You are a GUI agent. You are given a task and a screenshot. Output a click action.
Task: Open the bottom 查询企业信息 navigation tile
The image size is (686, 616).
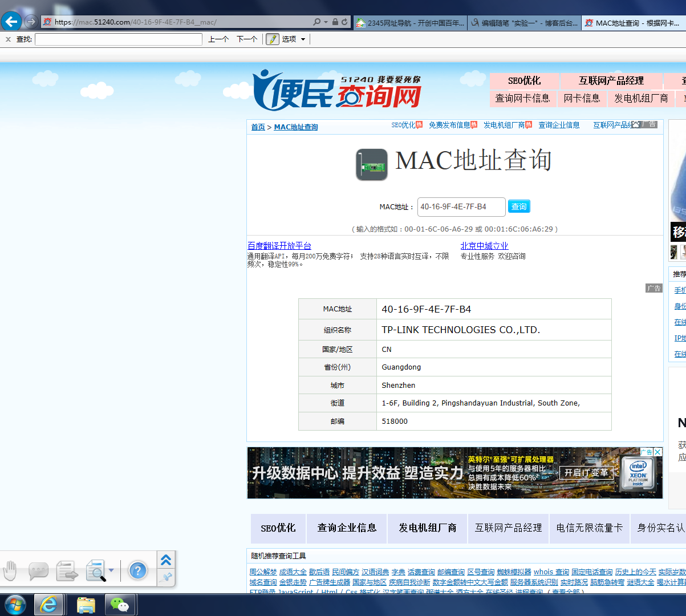pos(347,528)
